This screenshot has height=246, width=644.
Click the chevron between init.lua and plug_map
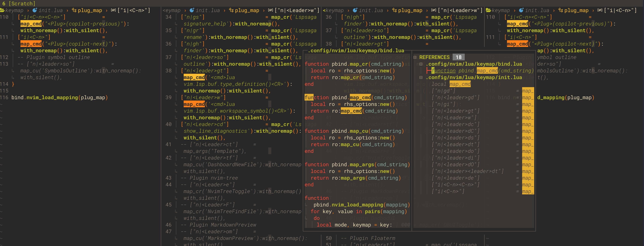66,10
